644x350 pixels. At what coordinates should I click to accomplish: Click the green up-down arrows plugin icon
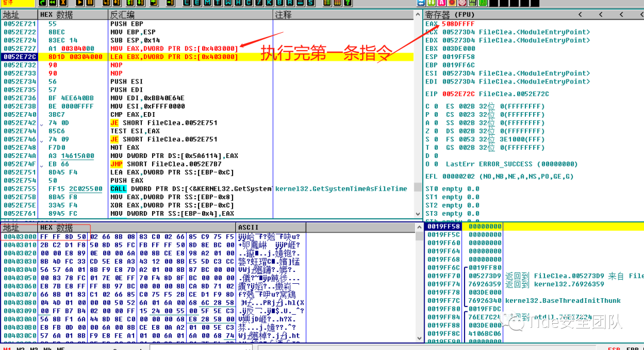click(x=431, y=3)
